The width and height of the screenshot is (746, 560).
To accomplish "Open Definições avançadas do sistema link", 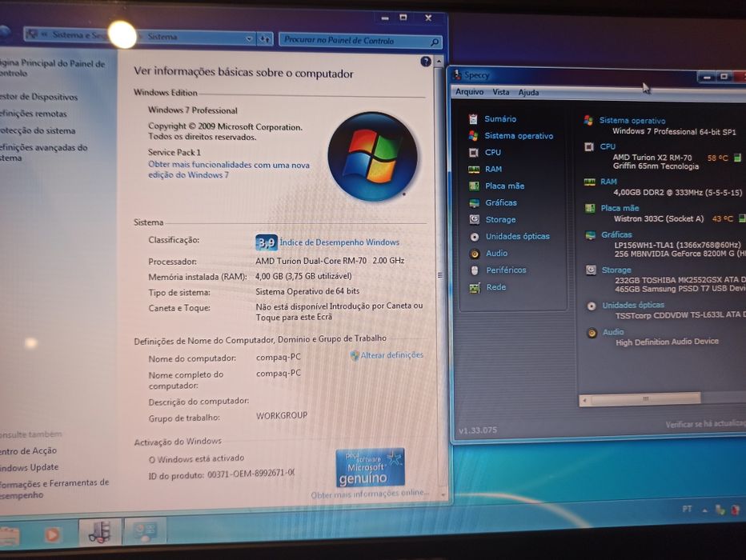I will tap(43, 153).
